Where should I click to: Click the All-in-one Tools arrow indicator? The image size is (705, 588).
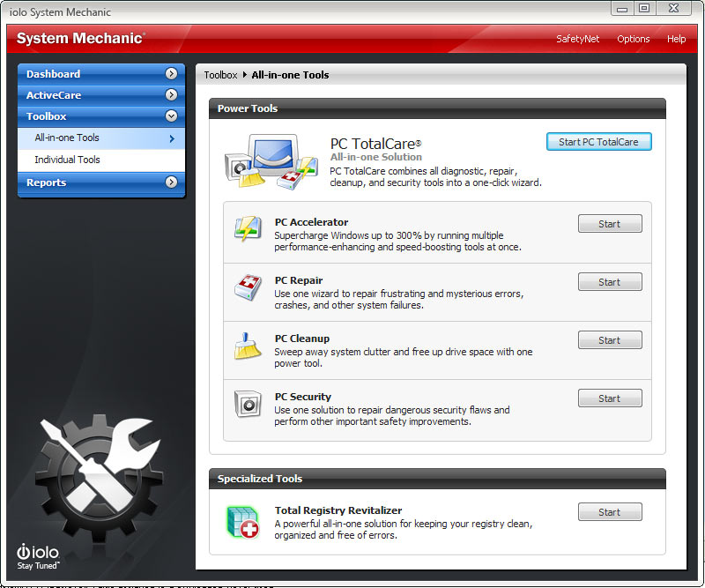[x=172, y=138]
